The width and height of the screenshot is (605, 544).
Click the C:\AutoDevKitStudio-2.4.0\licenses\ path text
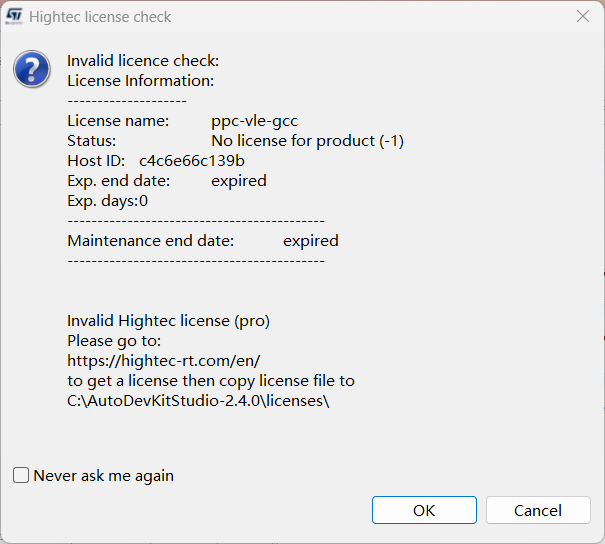coord(198,401)
